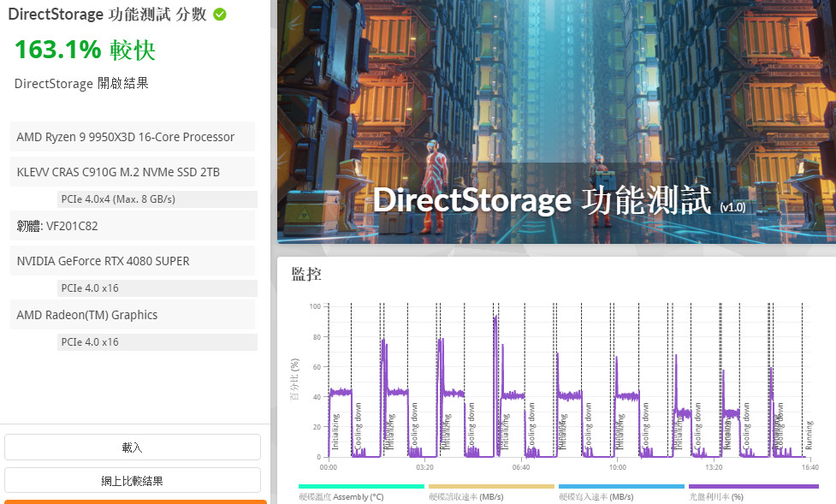Click the green checkmark validation icon
The image size is (836, 504).
tap(220, 15)
